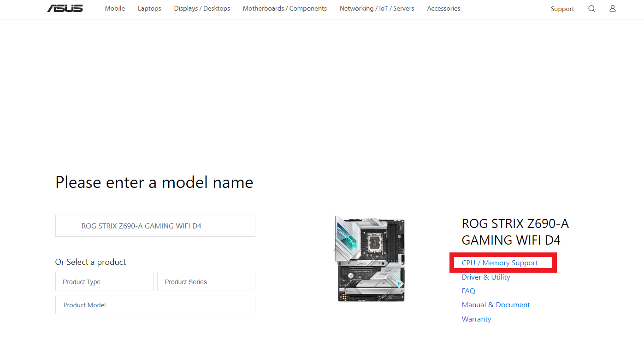Open the search magnifier icon

[591, 8]
